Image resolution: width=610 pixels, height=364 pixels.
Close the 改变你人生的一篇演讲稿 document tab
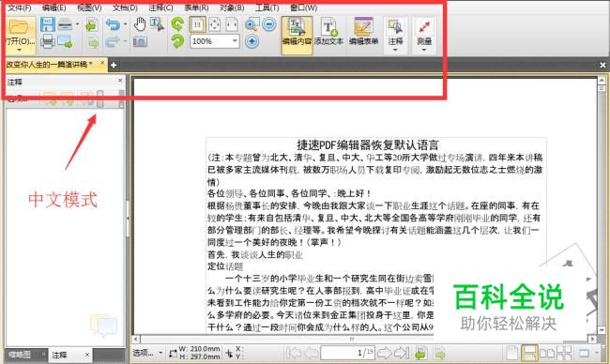102,63
